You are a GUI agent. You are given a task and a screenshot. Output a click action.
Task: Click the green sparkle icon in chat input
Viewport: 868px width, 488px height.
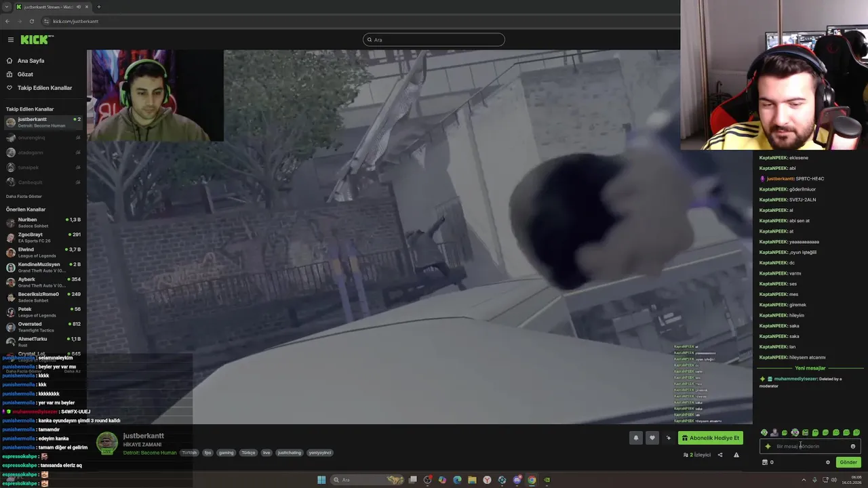click(768, 446)
